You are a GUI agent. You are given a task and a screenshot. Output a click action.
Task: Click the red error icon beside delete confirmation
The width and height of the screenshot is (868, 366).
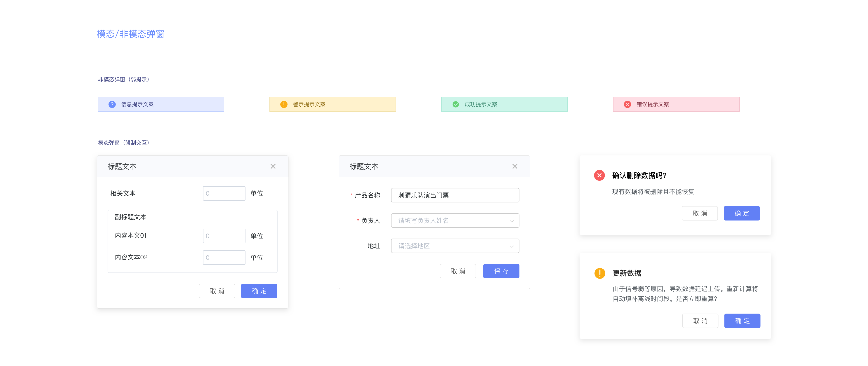coord(599,175)
